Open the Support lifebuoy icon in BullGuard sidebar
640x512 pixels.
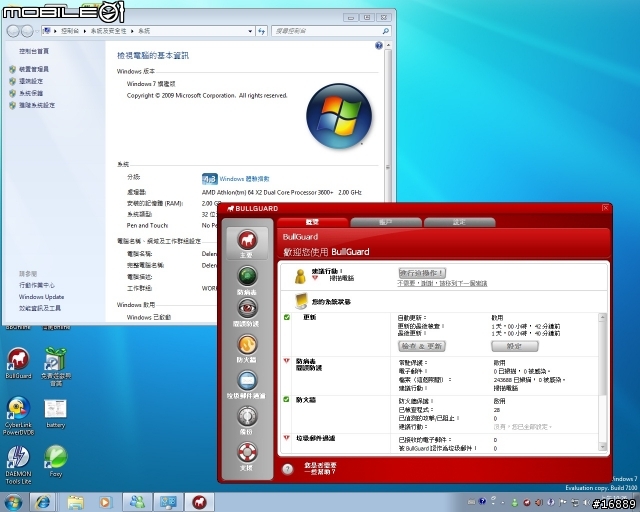click(247, 452)
